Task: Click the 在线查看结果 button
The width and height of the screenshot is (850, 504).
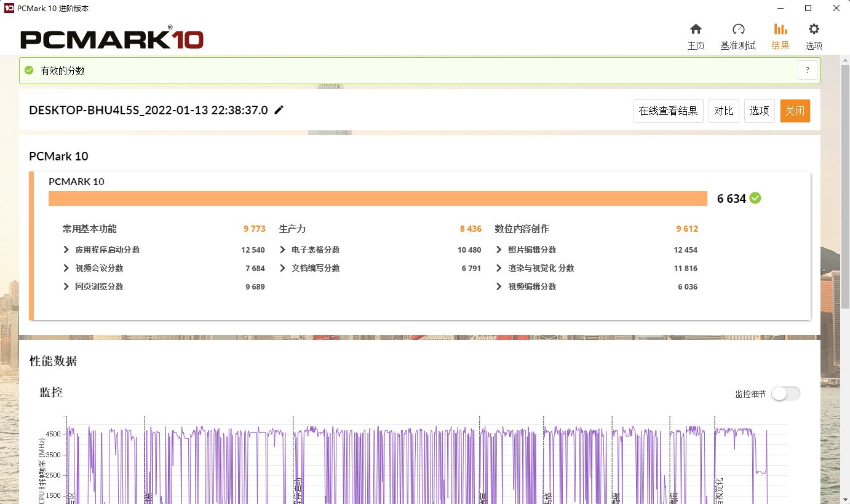Action: coord(668,111)
